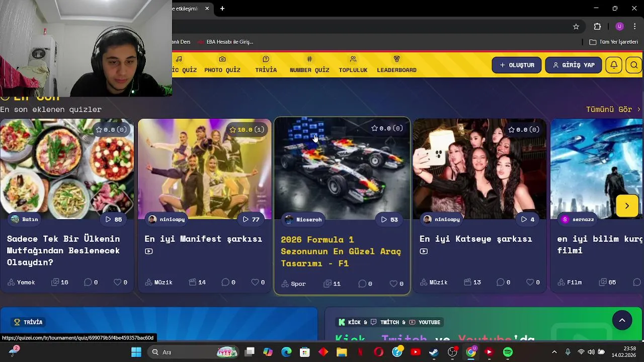Go to the Topluluk section
The image size is (644, 362).
[353, 65]
